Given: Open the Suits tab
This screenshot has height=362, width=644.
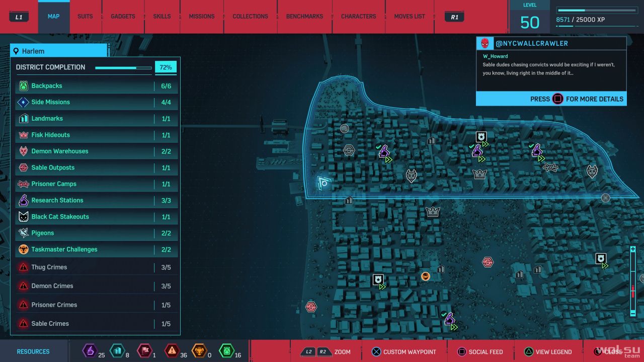Looking at the screenshot, I should (85, 17).
